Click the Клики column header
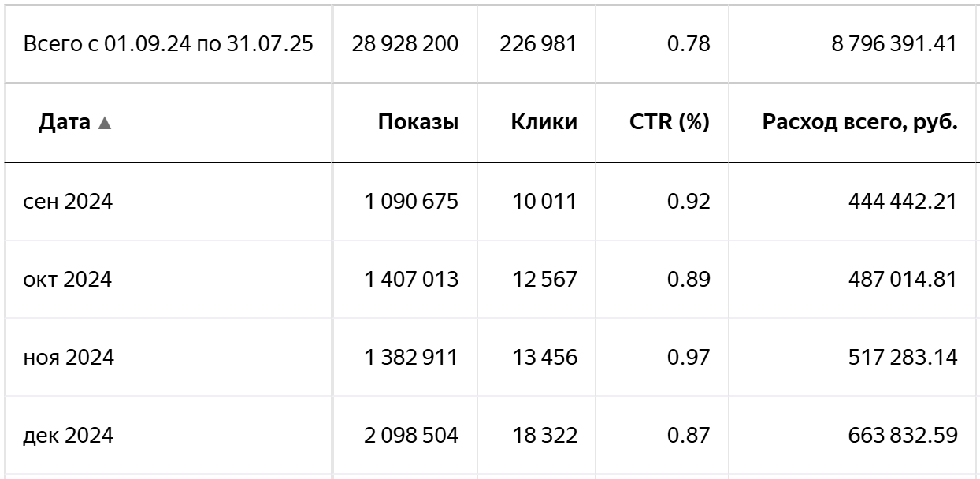The height and width of the screenshot is (479, 980). [544, 123]
